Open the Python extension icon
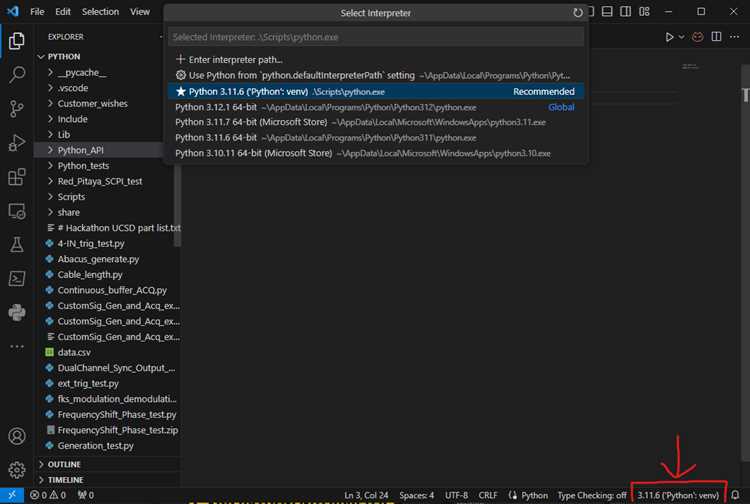The height and width of the screenshot is (504, 750). pos(17,313)
